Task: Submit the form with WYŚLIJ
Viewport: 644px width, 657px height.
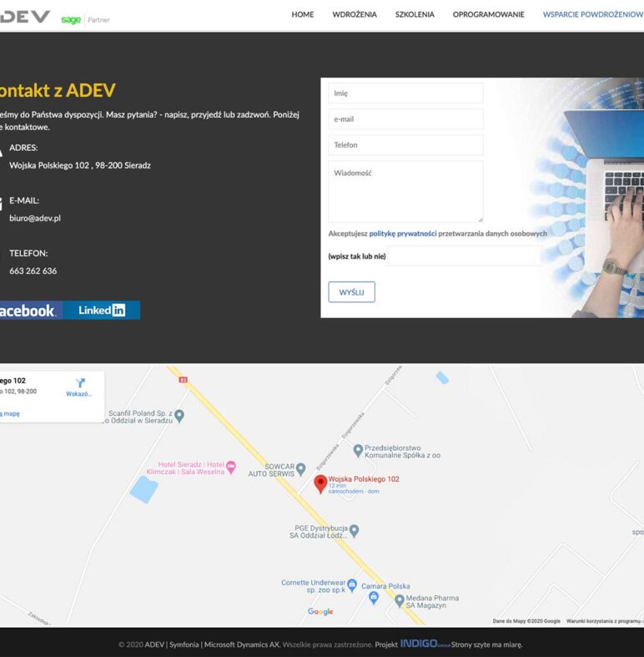Action: (x=351, y=292)
